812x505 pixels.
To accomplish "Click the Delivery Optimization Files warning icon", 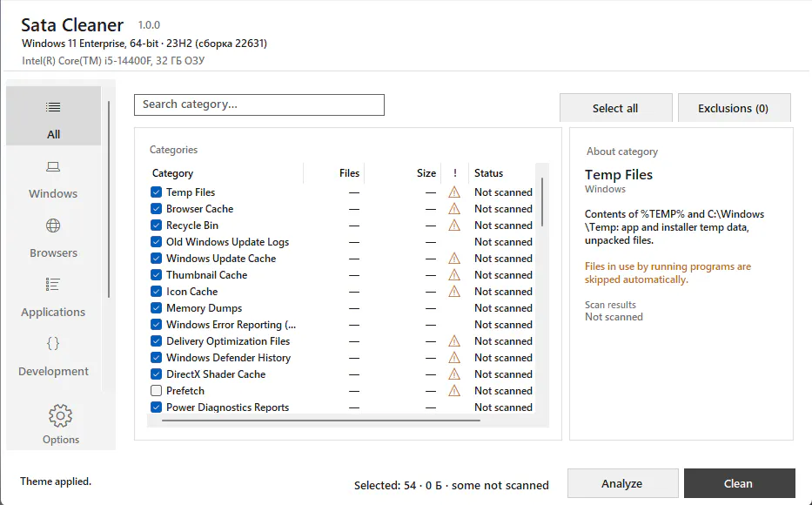I will click(454, 341).
